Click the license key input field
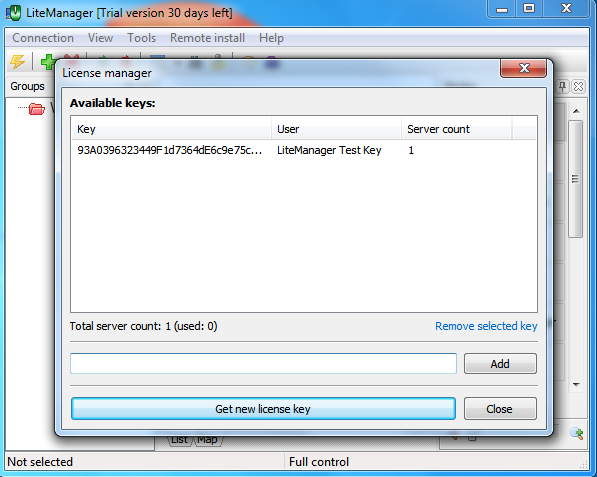This screenshot has width=597, height=477. [263, 364]
